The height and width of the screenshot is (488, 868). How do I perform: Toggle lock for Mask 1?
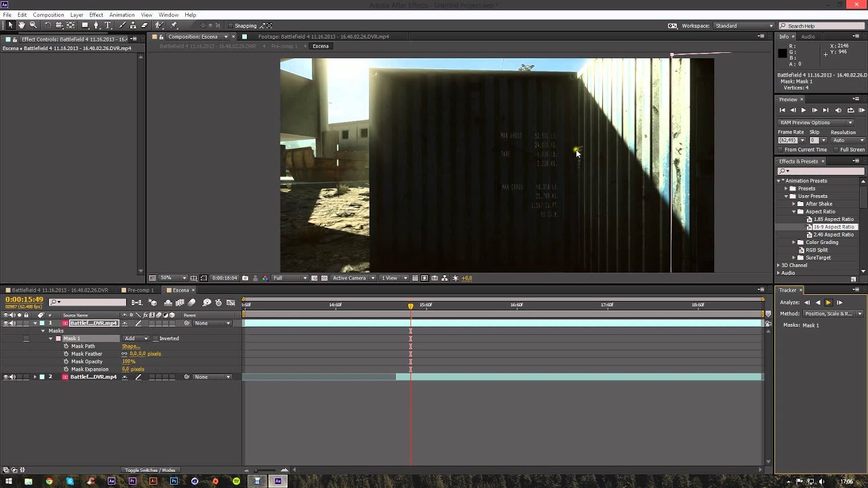point(26,338)
